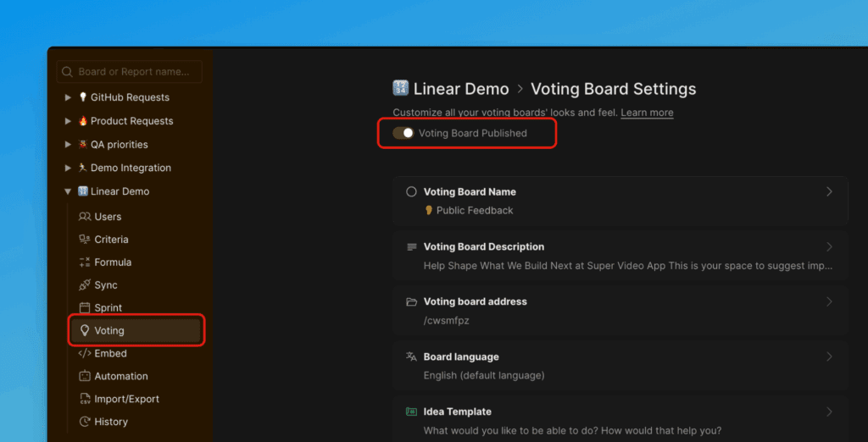Expand the QA priorities board

pyautogui.click(x=68, y=145)
